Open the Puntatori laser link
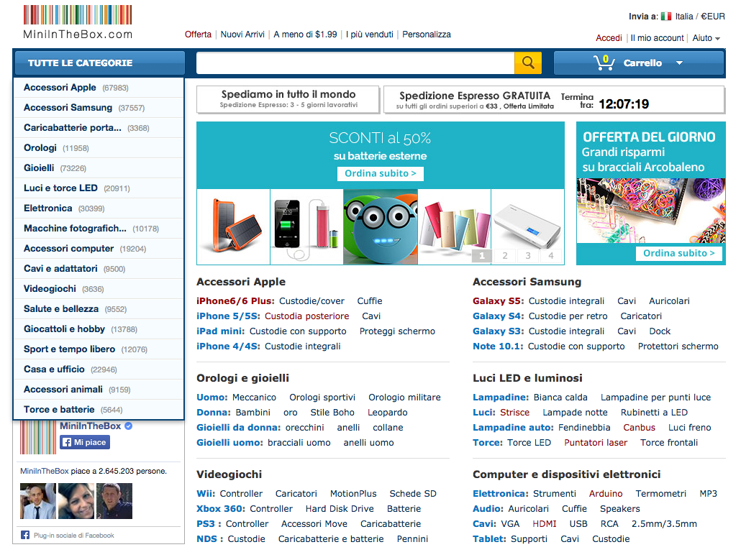 click(596, 443)
